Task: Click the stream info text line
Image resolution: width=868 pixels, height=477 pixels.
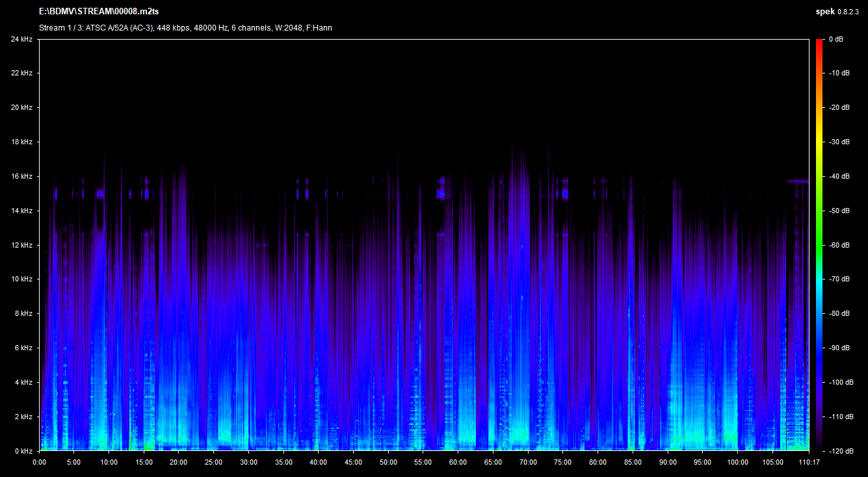Action: point(185,28)
